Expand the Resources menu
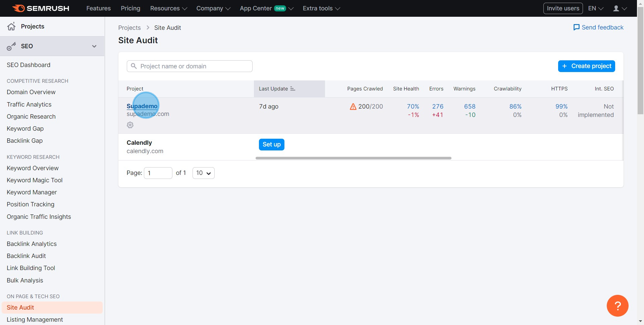This screenshot has width=644, height=325. [168, 8]
